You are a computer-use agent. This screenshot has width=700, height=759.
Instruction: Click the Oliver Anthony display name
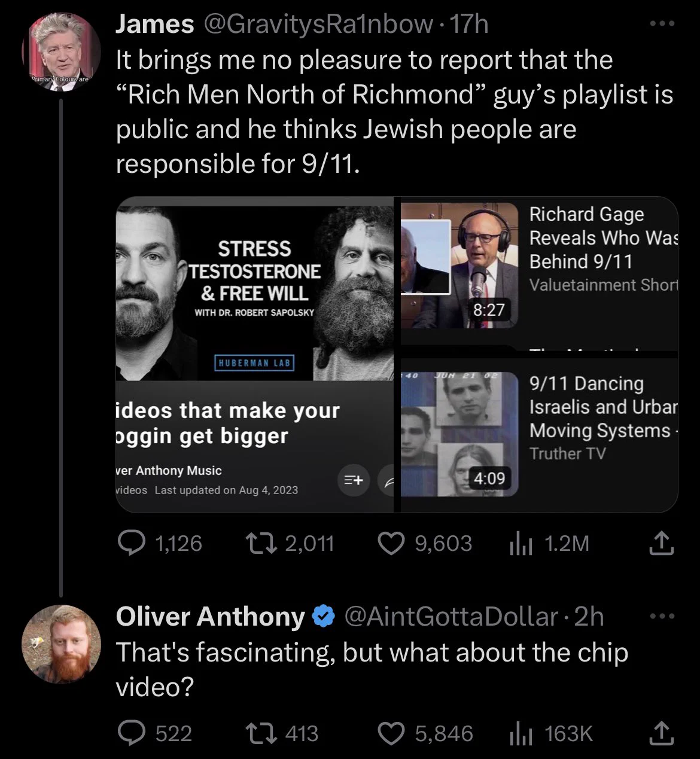tap(210, 616)
